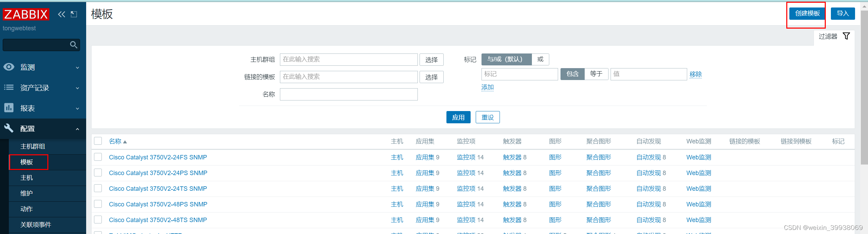
Task: Open 动作 in the configuration submenu
Action: coord(27,209)
